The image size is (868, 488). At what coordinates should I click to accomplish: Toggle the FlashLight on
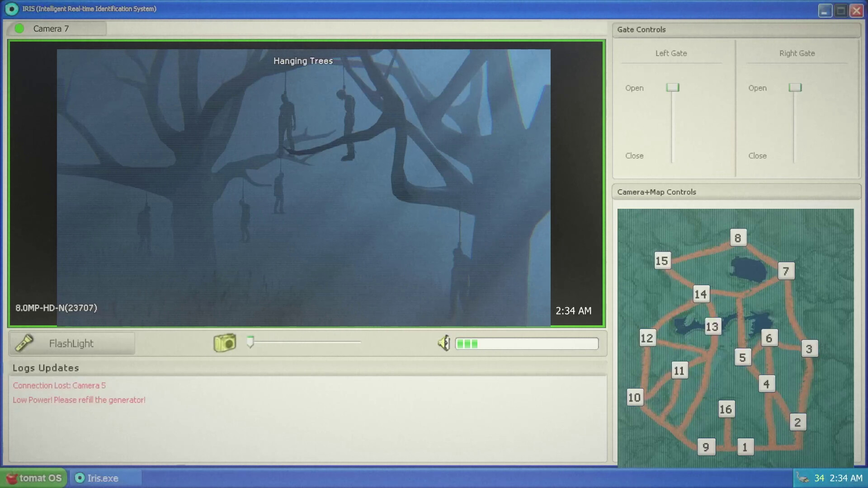pos(71,343)
